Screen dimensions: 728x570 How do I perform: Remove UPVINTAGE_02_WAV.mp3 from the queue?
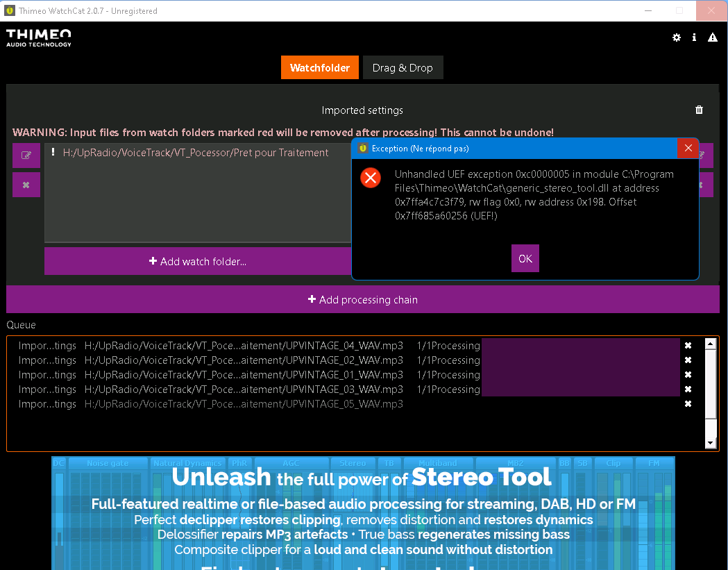tap(688, 360)
